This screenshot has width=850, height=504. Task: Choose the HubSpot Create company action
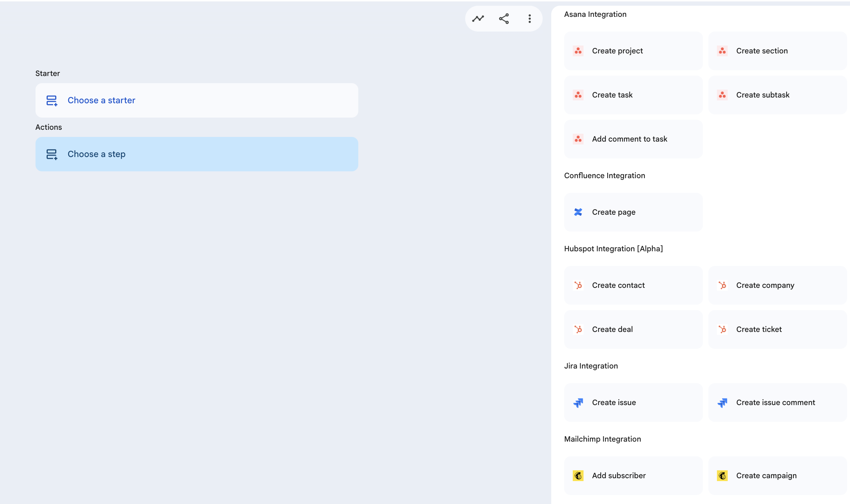[777, 285]
